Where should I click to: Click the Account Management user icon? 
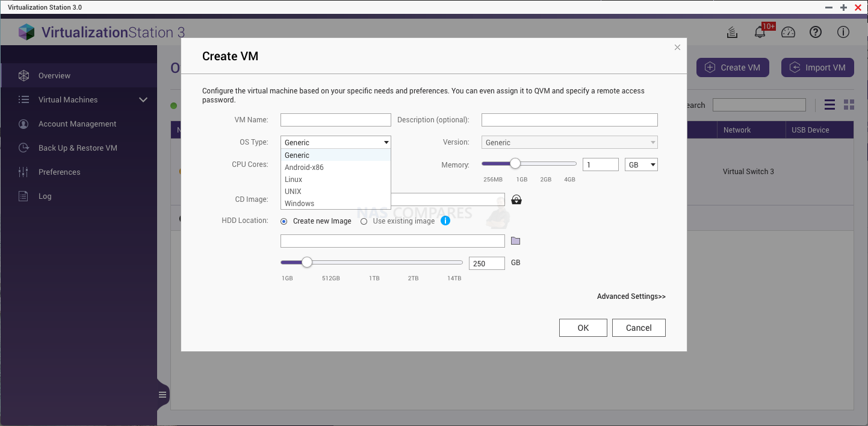coord(23,124)
